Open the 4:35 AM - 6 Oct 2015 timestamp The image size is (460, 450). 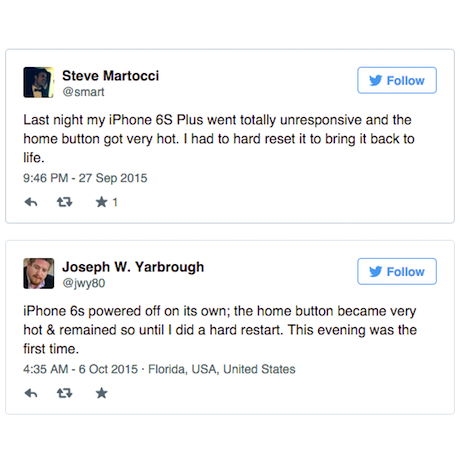pyautogui.click(x=80, y=369)
